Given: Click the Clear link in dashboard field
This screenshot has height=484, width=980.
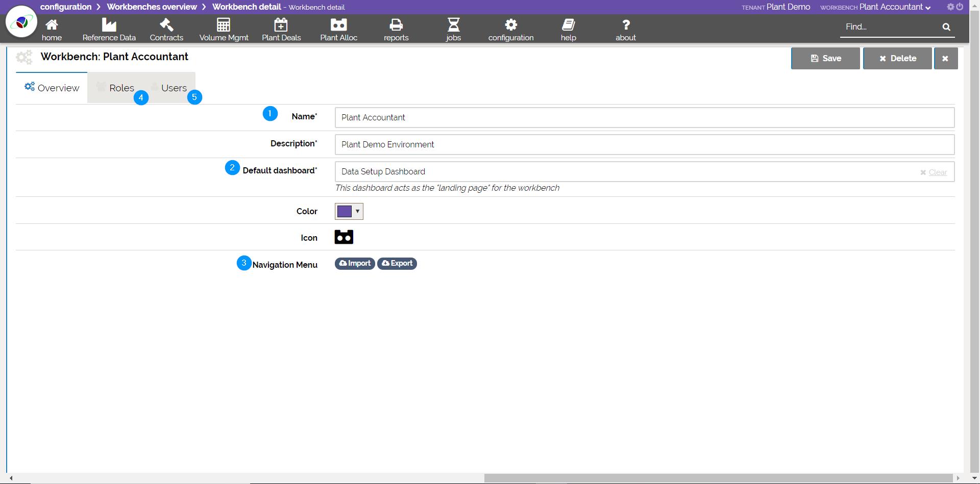Looking at the screenshot, I should click(x=938, y=172).
